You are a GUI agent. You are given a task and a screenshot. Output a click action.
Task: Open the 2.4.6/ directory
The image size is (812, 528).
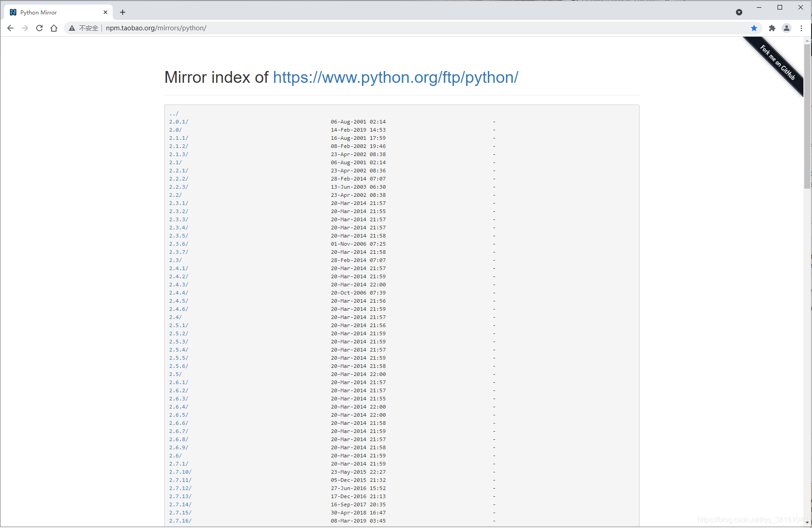point(179,309)
